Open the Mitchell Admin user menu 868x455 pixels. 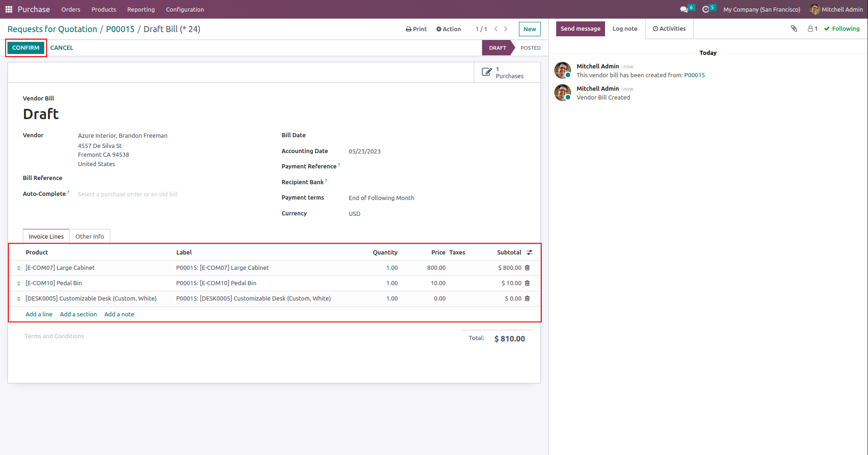click(836, 9)
